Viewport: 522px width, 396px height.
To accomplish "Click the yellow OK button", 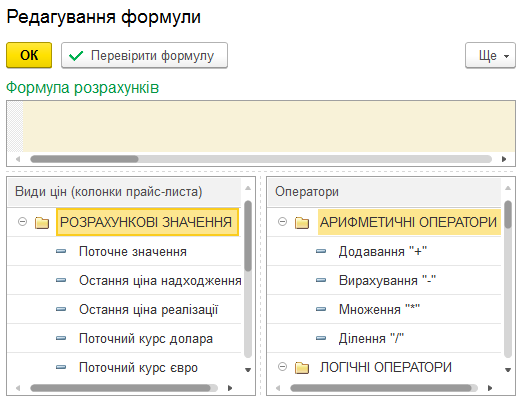I will (29, 55).
